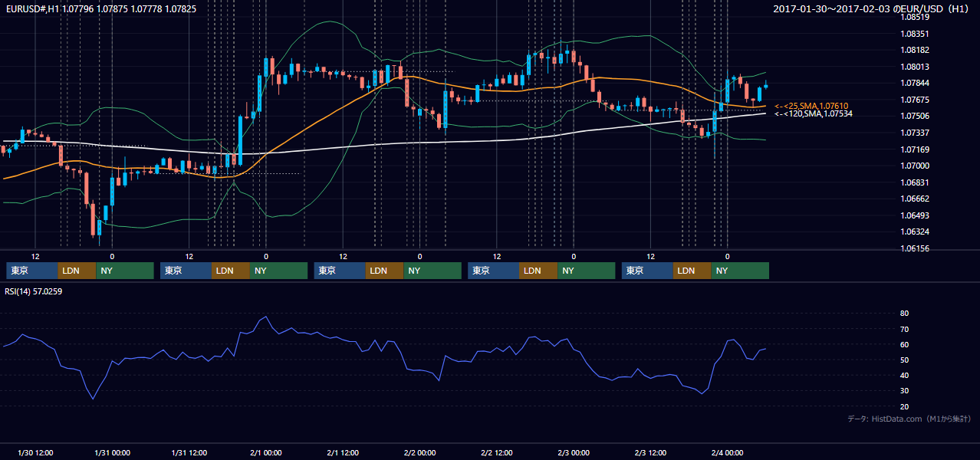Click price axis value 1.07169
The height and width of the screenshot is (460, 980).
pyautogui.click(x=915, y=149)
